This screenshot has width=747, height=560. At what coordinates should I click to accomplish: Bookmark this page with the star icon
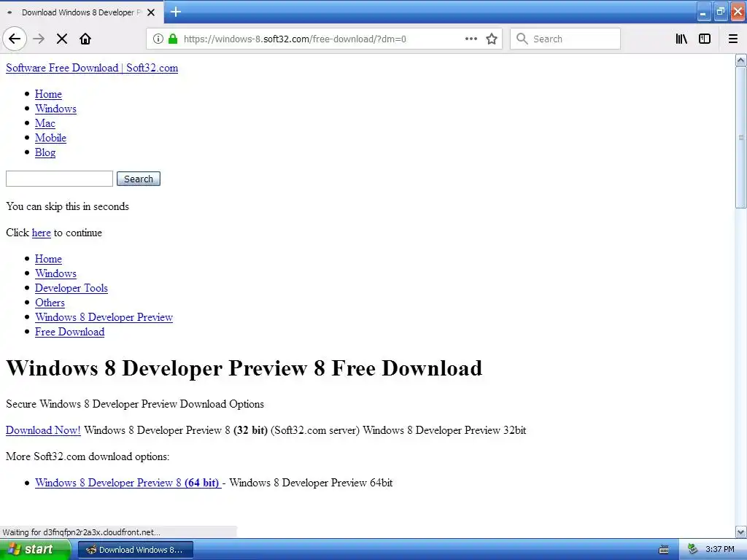pyautogui.click(x=492, y=39)
